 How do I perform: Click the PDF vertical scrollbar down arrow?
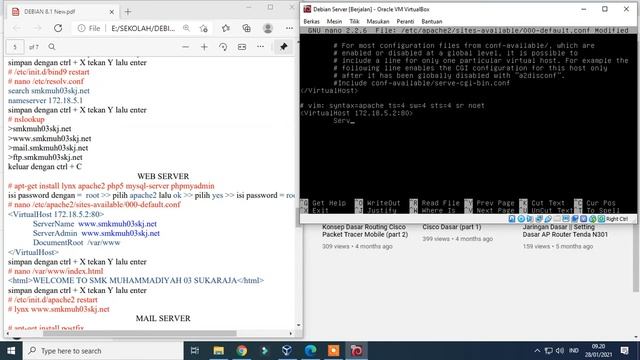pyautogui.click(x=299, y=325)
